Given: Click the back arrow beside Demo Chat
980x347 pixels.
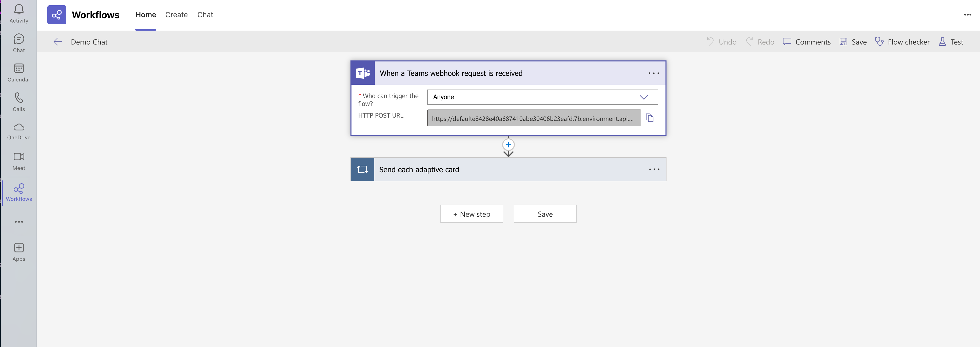Looking at the screenshot, I should [x=58, y=42].
